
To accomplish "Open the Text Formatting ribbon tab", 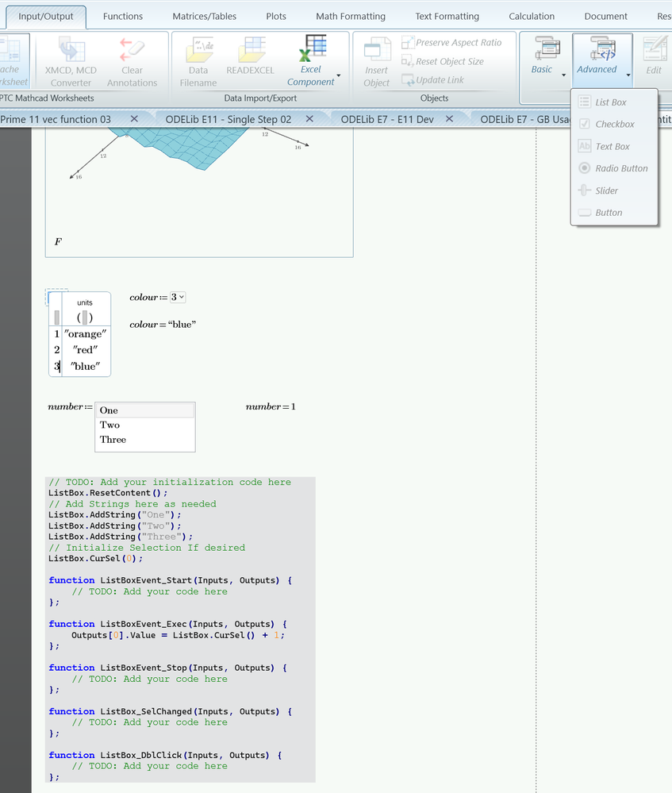I will click(447, 16).
